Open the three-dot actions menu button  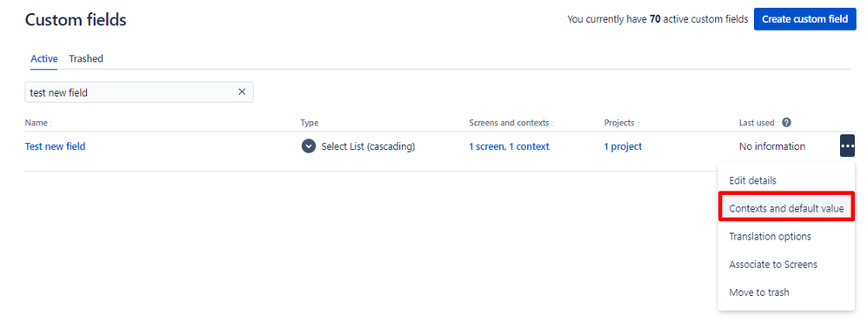pyautogui.click(x=847, y=145)
